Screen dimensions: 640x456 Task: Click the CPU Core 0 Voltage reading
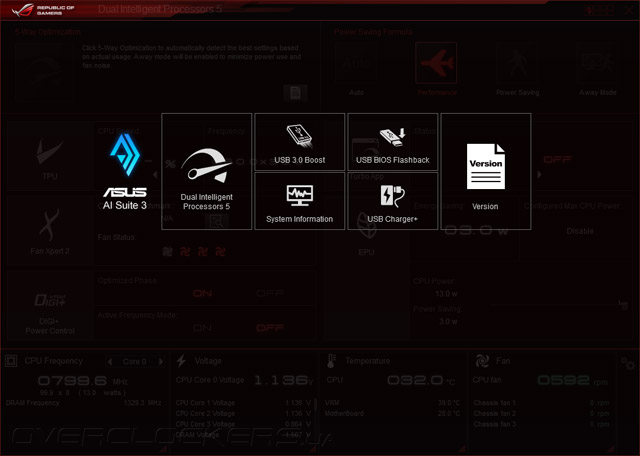[x=284, y=380]
